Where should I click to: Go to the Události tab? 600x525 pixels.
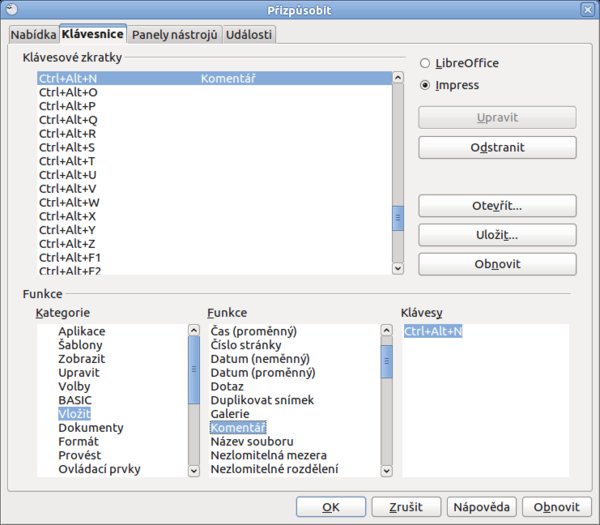(x=249, y=35)
